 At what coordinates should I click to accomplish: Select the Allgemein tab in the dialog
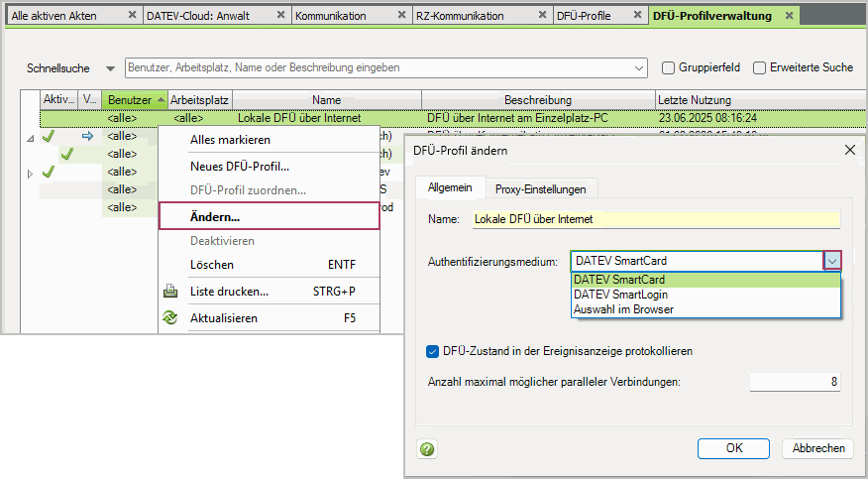[x=450, y=187]
